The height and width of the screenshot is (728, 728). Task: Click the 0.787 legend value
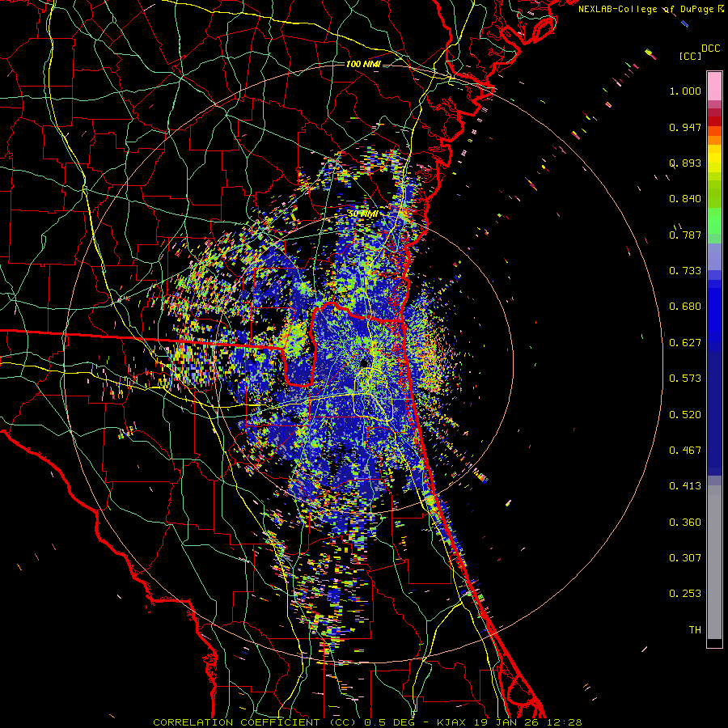point(685,235)
